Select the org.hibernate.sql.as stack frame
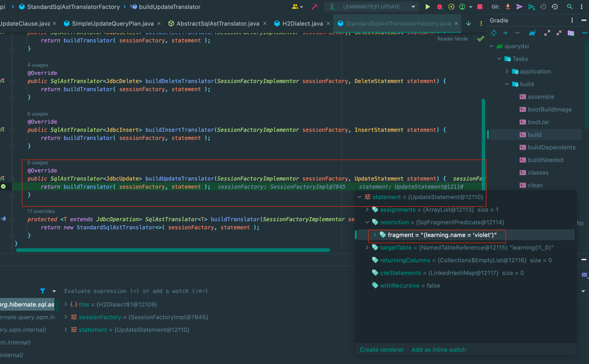Image resolution: width=589 pixels, height=364 pixels. pos(27,305)
